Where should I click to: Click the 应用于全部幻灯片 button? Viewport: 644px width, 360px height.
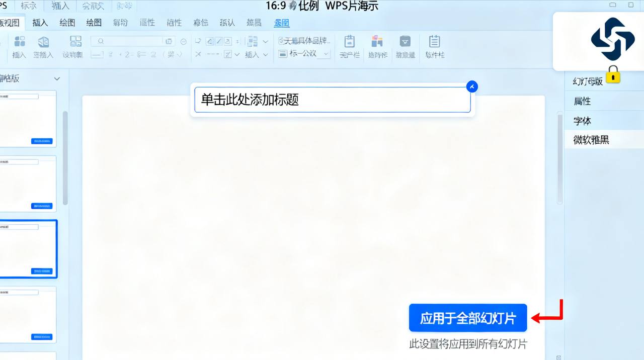[x=468, y=318]
